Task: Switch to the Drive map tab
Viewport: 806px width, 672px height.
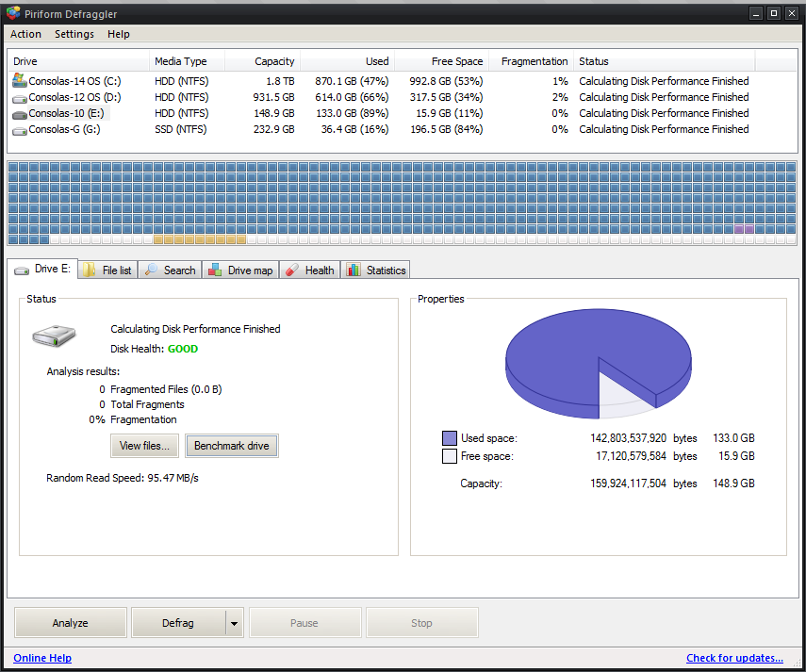Action: pos(240,270)
